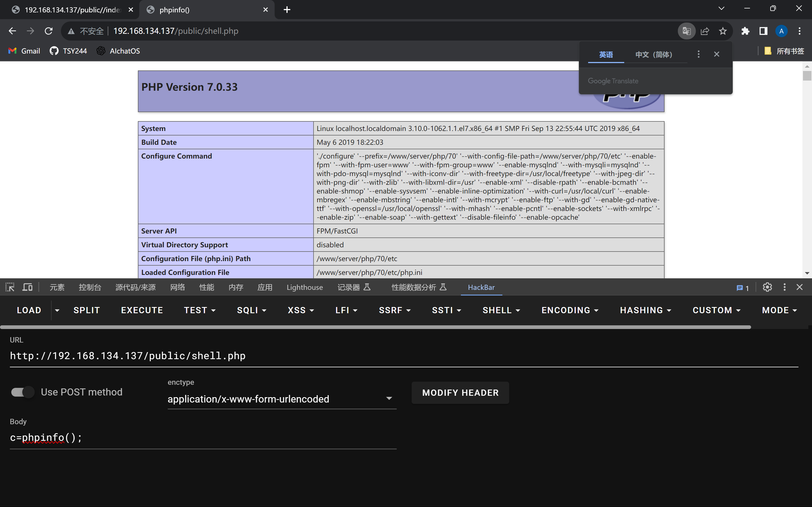Click the DevTools inspect element icon

coord(10,287)
